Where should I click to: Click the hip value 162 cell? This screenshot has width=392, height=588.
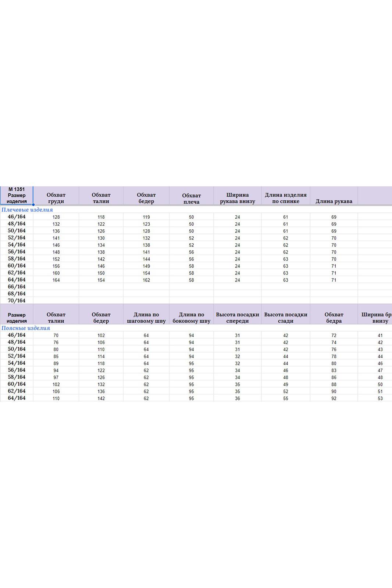[x=146, y=280]
